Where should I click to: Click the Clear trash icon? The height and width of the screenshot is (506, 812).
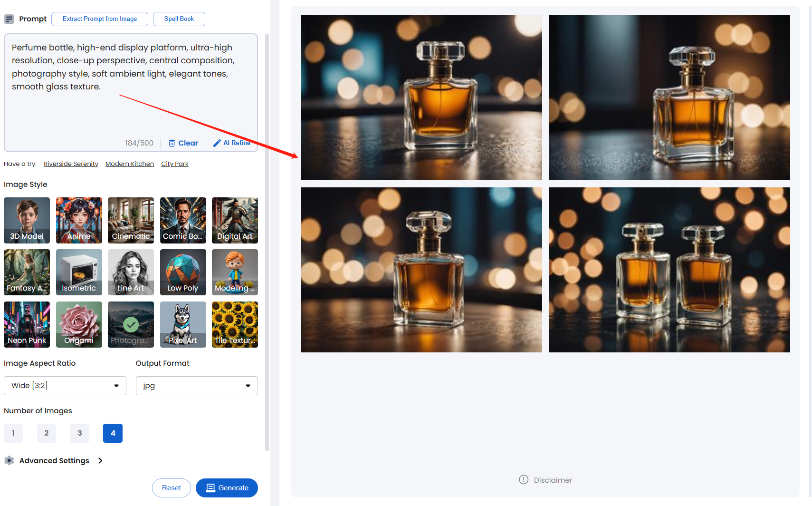click(x=172, y=143)
